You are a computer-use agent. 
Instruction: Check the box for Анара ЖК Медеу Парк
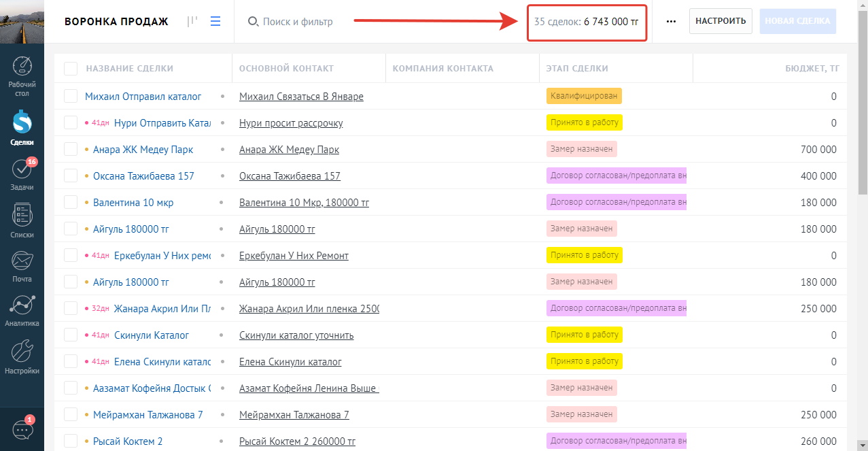pyautogui.click(x=71, y=150)
